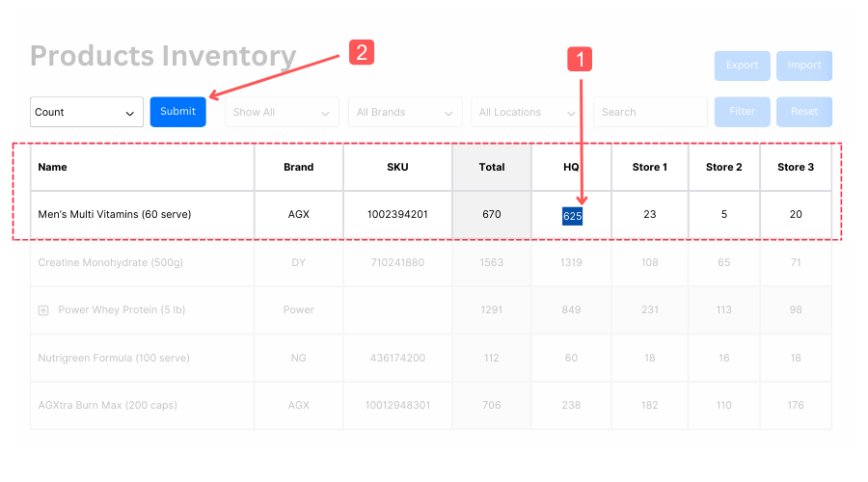Screen dimensions: 868x482
Task: Click the SKU column header
Action: (x=397, y=167)
